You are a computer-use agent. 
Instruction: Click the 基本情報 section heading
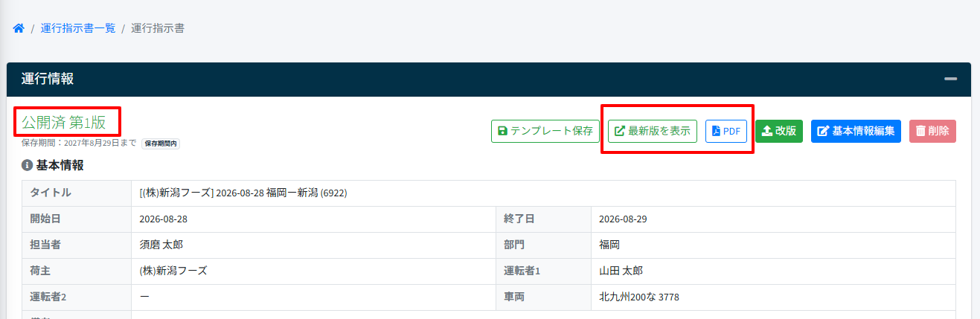click(60, 165)
